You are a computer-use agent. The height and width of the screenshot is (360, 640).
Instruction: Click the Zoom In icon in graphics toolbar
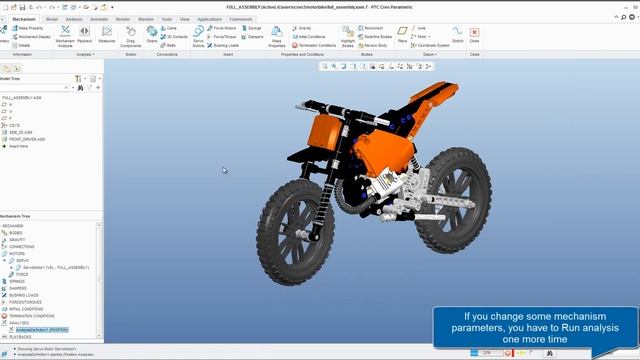click(334, 66)
